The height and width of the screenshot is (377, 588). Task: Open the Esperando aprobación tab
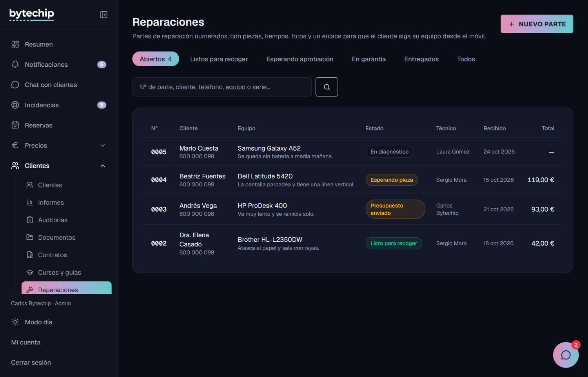point(300,59)
